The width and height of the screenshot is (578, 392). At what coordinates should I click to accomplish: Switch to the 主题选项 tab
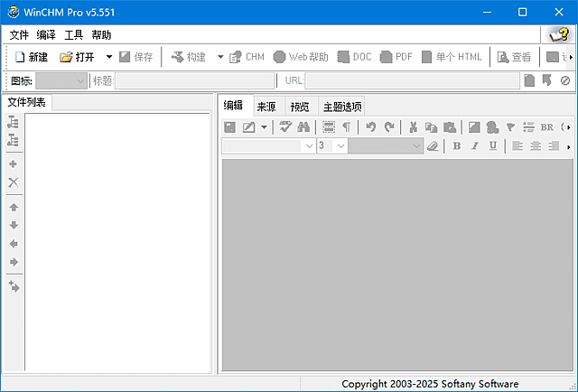pos(342,106)
